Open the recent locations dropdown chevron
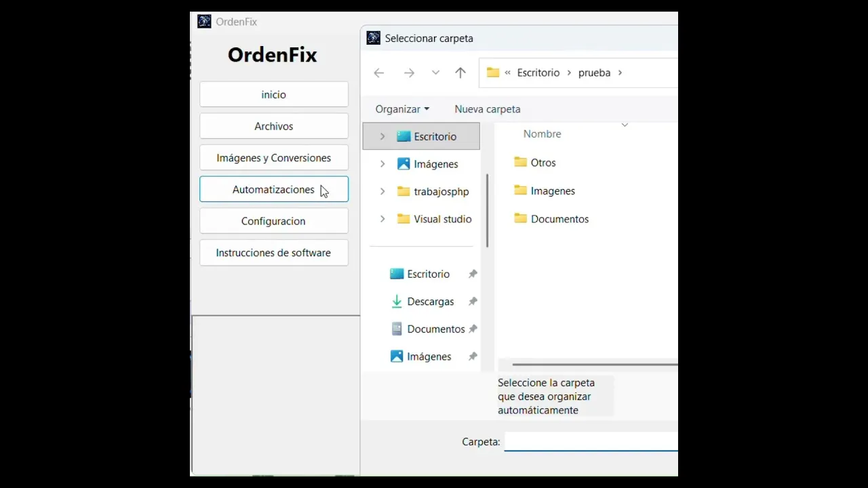Viewport: 868px width, 488px height. point(435,73)
